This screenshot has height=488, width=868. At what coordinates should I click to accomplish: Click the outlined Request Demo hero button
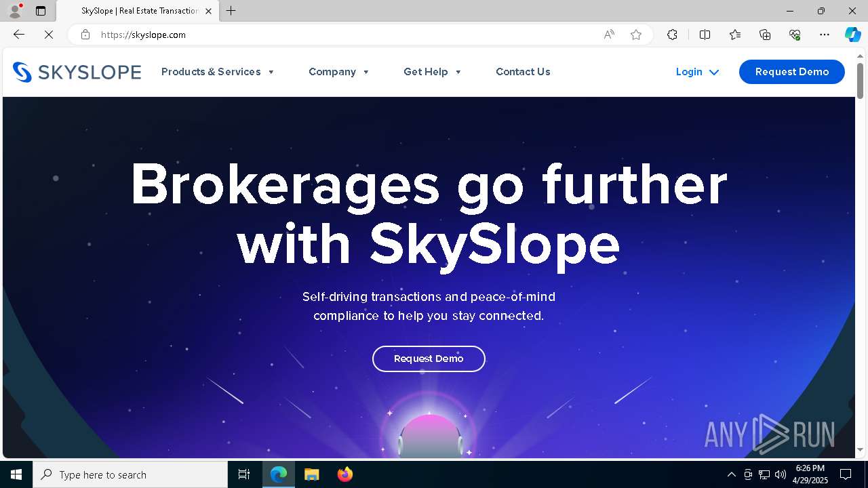click(429, 359)
